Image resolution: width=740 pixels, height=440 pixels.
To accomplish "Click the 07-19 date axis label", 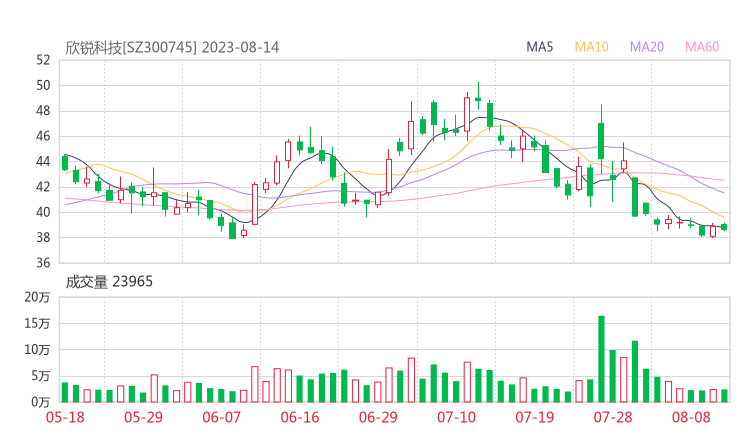I will click(534, 417).
